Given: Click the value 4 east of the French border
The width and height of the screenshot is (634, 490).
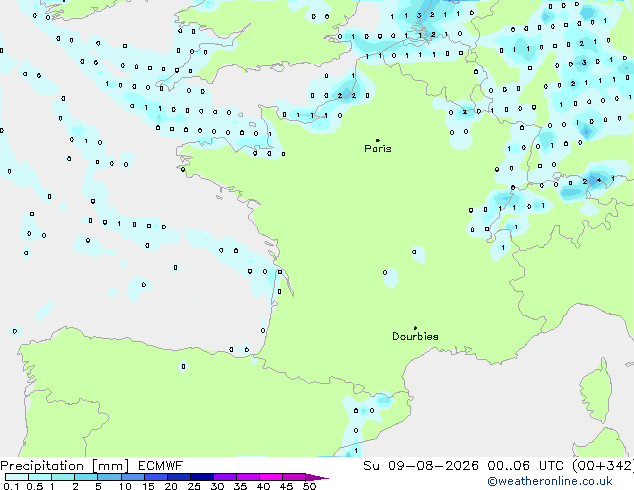Looking at the screenshot, I should [x=599, y=180].
